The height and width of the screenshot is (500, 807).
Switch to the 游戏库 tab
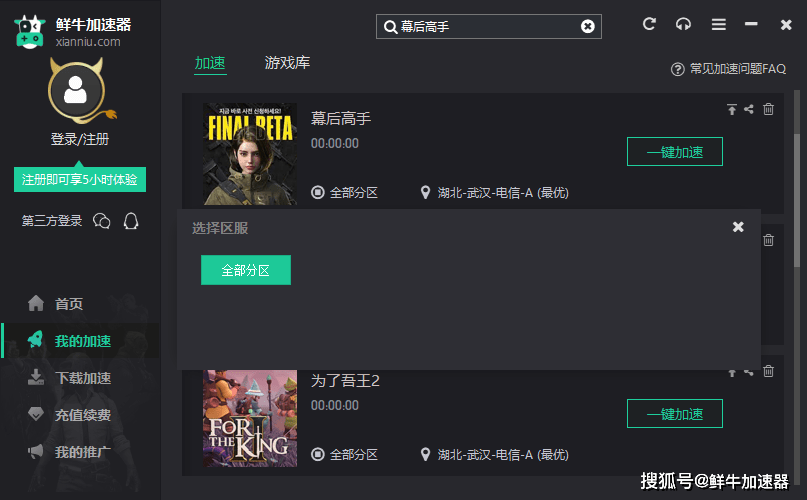pos(287,63)
